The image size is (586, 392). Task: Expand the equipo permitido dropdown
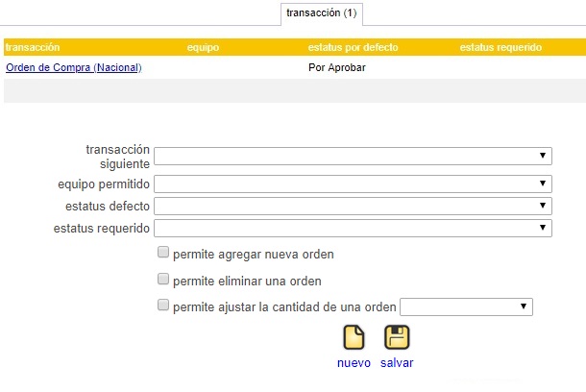pyautogui.click(x=353, y=184)
